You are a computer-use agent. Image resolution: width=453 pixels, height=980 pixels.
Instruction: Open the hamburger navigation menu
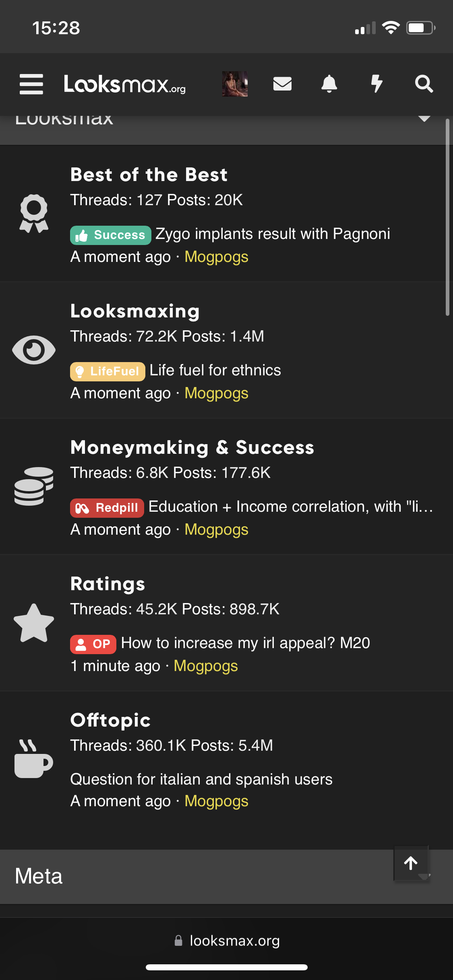(31, 84)
